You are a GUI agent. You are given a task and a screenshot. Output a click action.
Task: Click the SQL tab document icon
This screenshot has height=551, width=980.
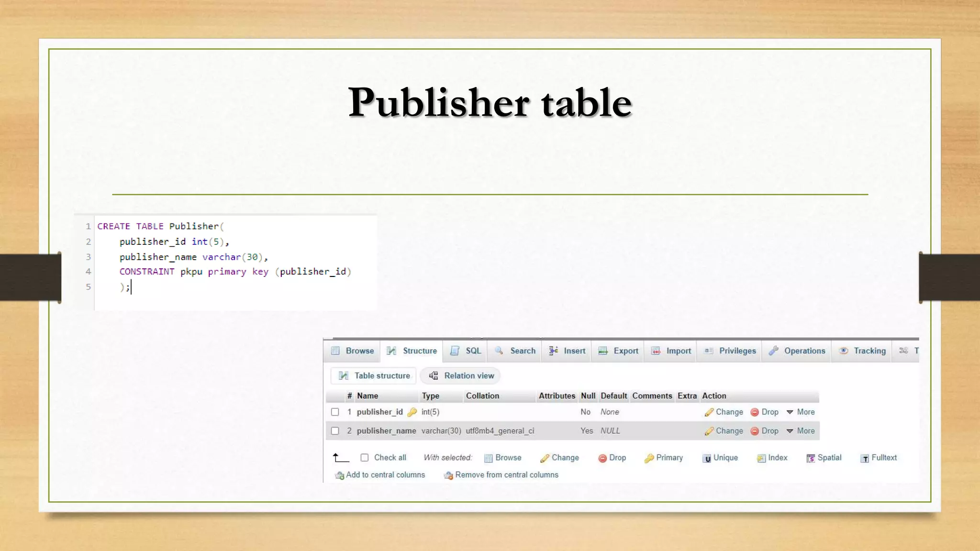click(x=455, y=351)
